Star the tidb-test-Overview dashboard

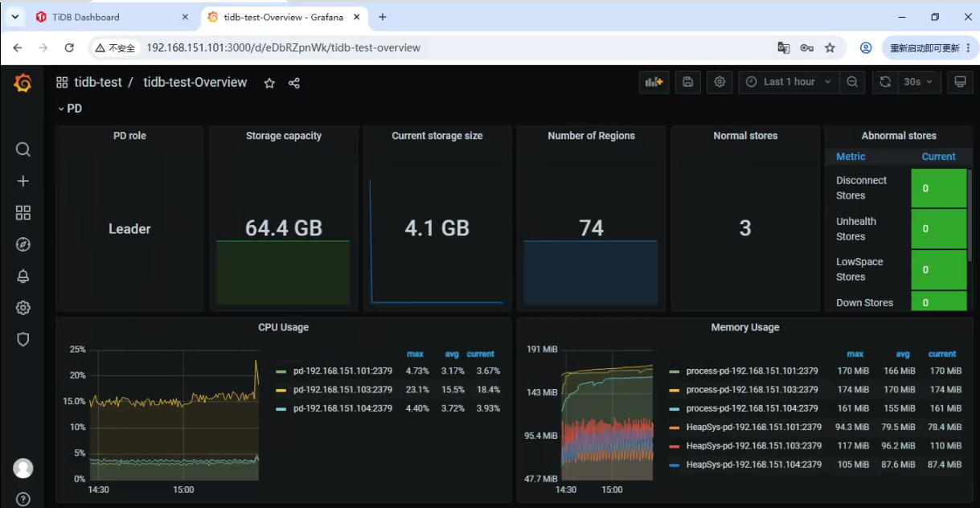pos(269,83)
